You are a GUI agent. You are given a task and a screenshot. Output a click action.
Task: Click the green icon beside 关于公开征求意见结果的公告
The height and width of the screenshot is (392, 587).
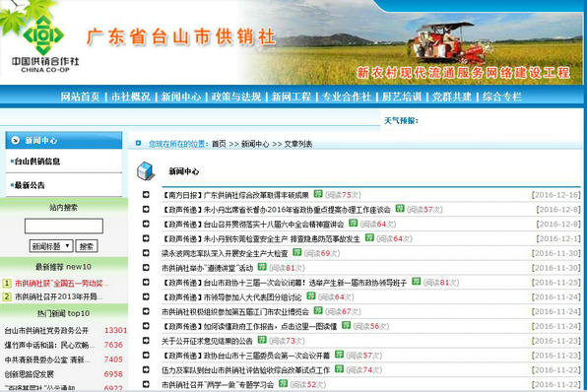click(262, 340)
